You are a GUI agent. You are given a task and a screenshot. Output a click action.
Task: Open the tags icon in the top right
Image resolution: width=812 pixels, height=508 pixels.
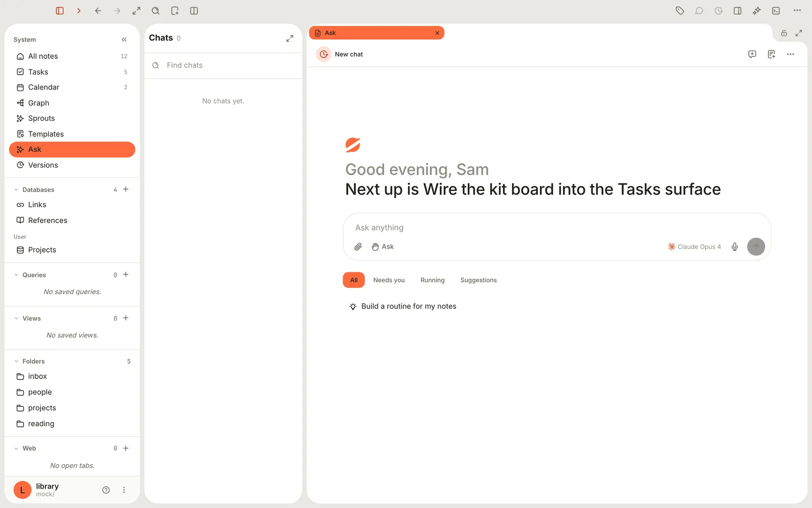[x=680, y=11]
